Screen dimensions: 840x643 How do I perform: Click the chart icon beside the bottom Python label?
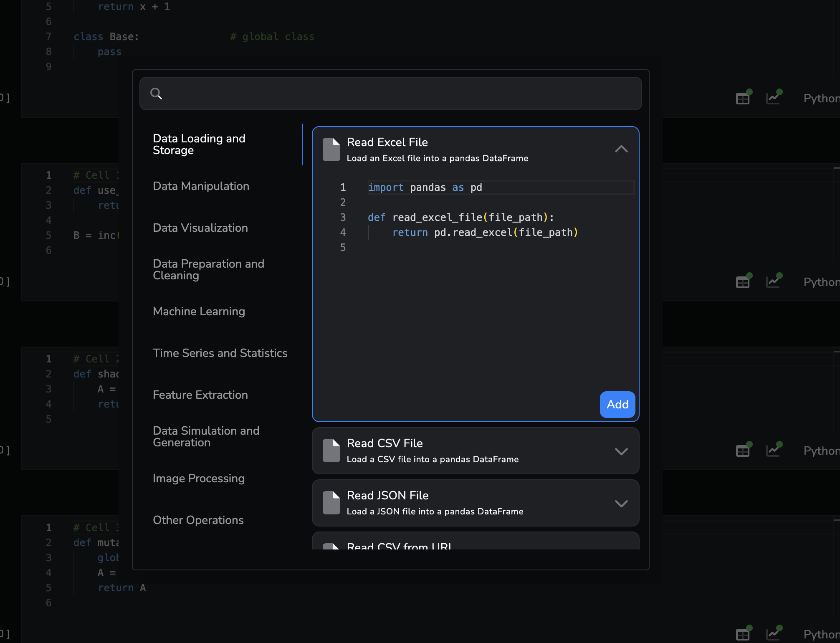pos(774,633)
